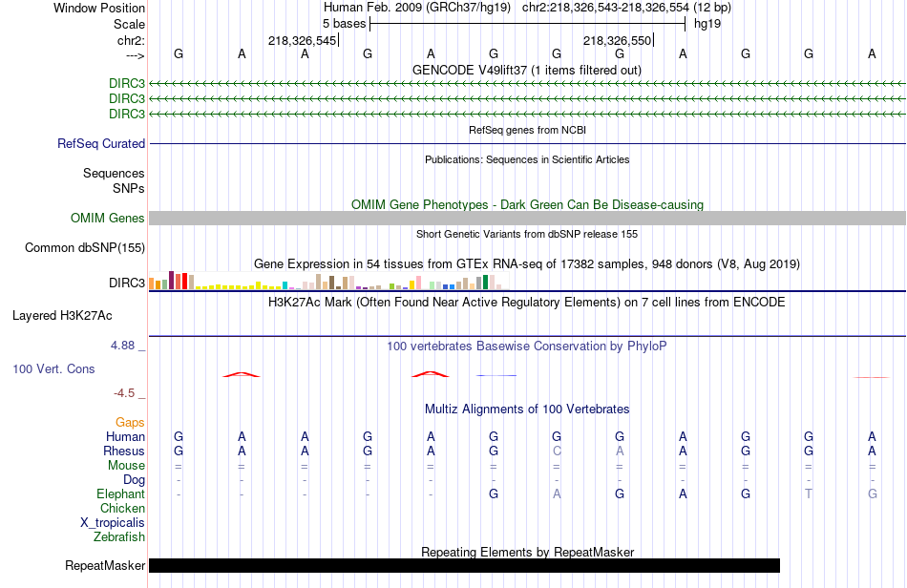This screenshot has height=588, width=907.
Task: Open Short Genetic Variants from dbSNP title
Action: point(527,234)
